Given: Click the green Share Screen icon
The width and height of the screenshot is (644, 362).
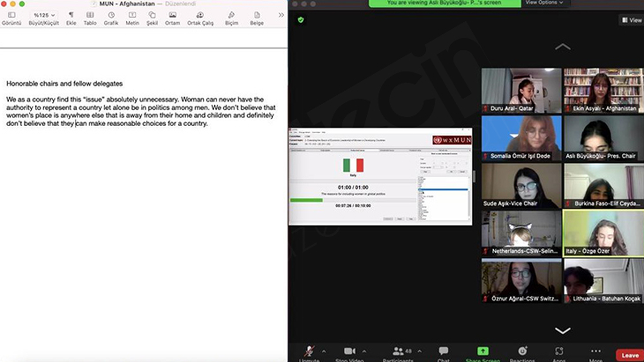Looking at the screenshot, I should 482,351.
